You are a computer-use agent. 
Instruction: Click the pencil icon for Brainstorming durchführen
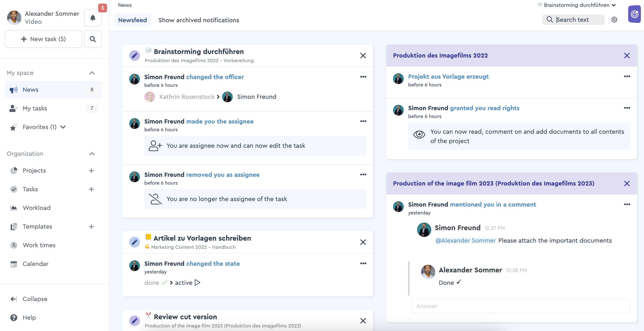coord(135,56)
